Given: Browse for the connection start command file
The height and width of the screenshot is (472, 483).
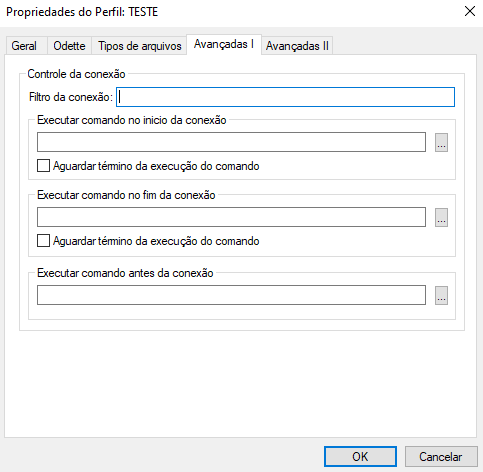Looking at the screenshot, I should (x=441, y=142).
